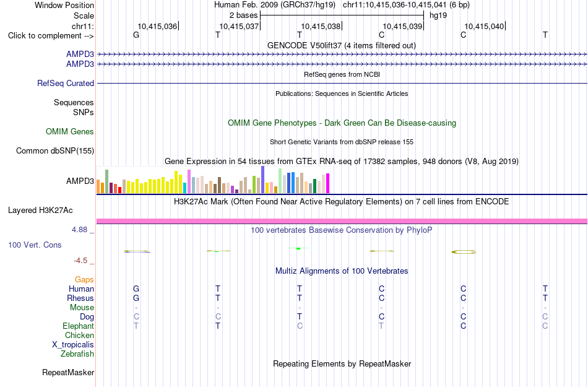Viewport: 588px width, 387px height.
Task: Open the RefSeq Curated track label
Action: (66, 83)
